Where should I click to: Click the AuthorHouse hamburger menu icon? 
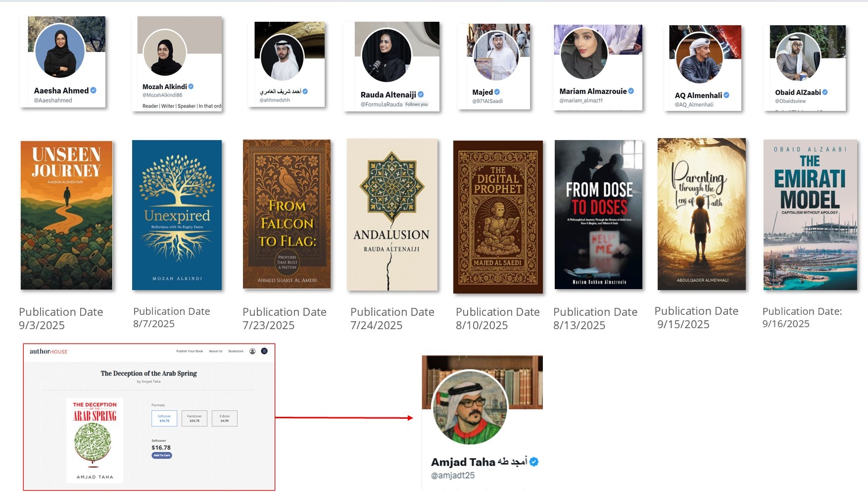coord(264,351)
